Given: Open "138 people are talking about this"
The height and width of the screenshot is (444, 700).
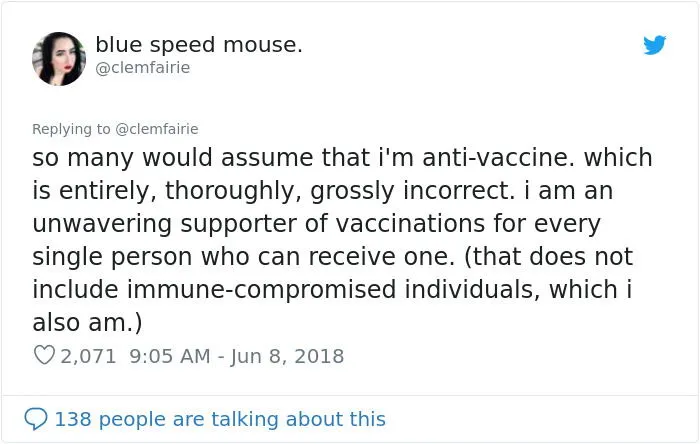Looking at the screenshot, I should [220, 418].
